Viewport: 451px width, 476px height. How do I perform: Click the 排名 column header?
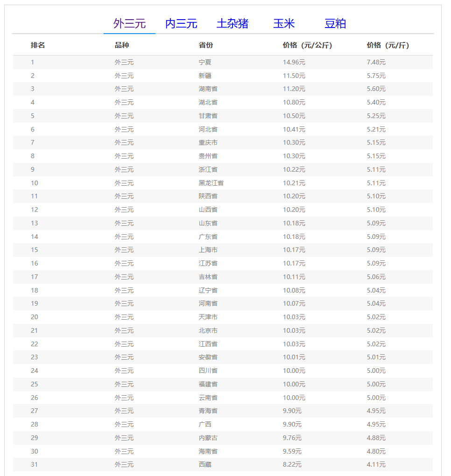[x=38, y=45]
